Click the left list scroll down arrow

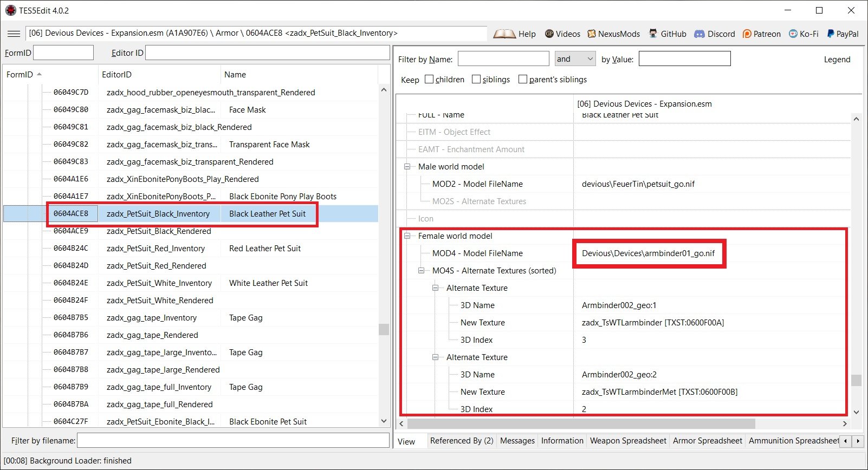384,421
